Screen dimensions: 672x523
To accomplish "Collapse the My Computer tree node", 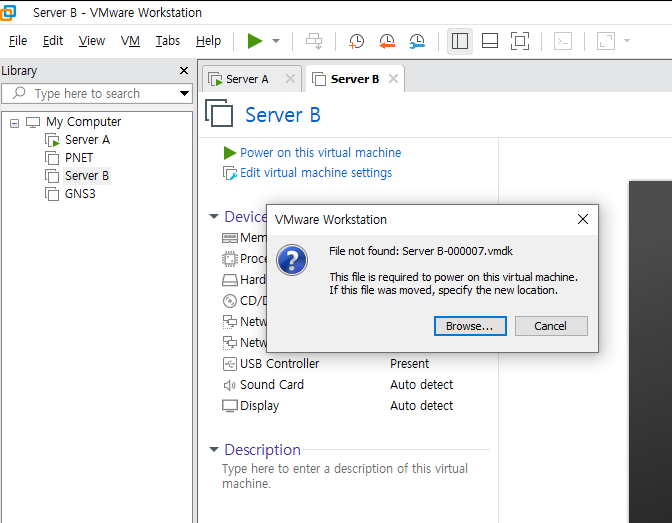I will click(x=14, y=123).
